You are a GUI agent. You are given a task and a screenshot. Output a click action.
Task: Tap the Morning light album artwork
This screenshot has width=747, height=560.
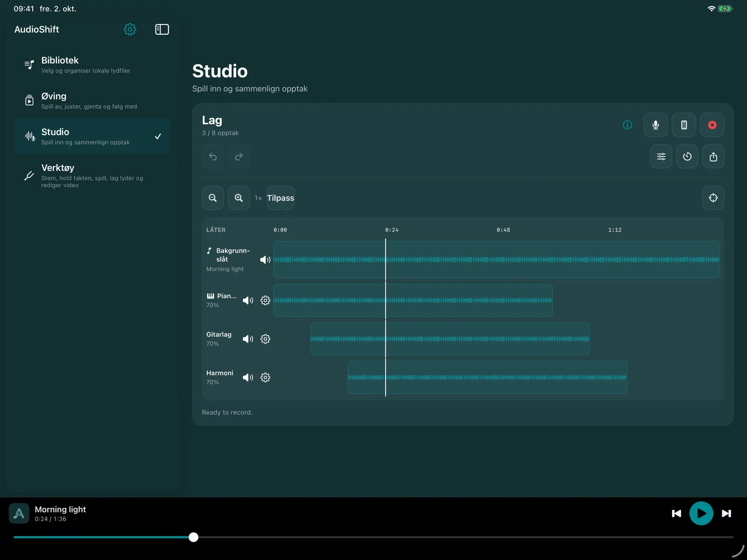(19, 513)
